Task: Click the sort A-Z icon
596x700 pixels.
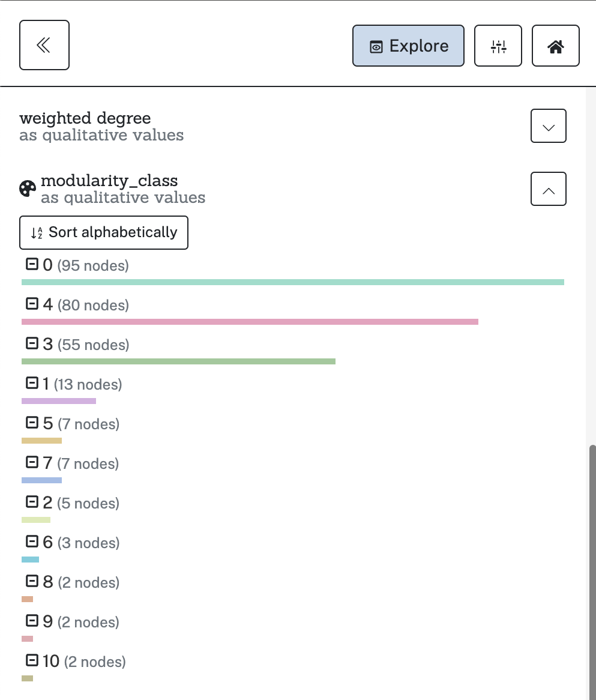Action: (37, 233)
